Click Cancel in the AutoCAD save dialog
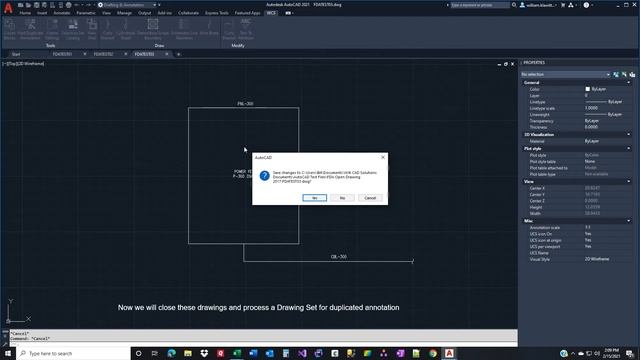Image resolution: width=640 pixels, height=360 pixels. [x=370, y=198]
